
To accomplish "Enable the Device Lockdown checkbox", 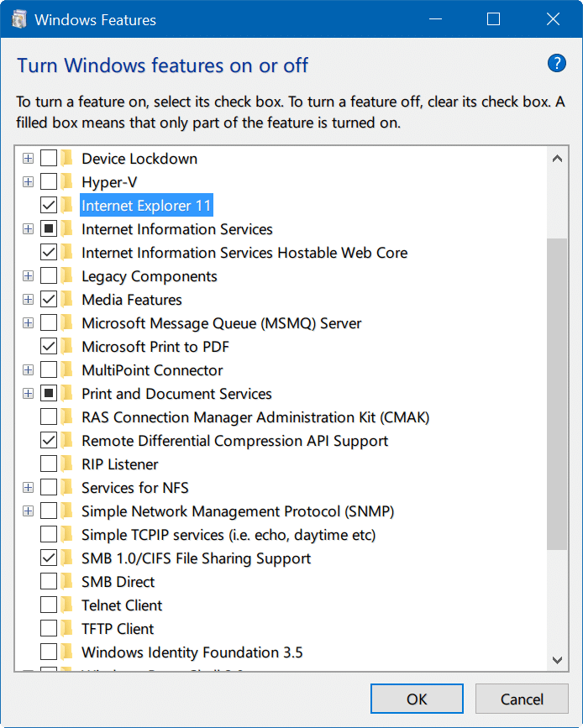I will (49, 159).
